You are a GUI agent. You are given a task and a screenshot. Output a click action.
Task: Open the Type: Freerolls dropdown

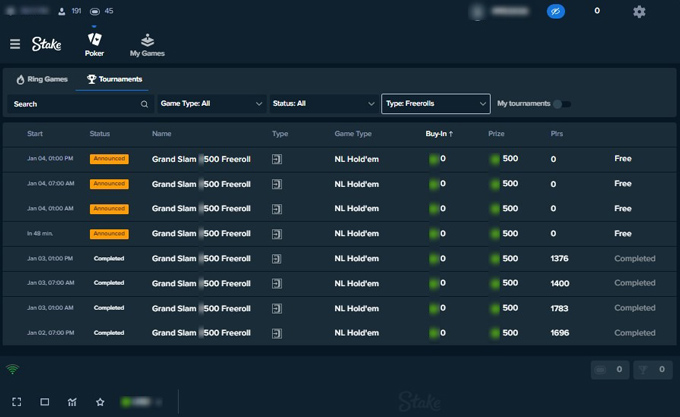click(435, 104)
